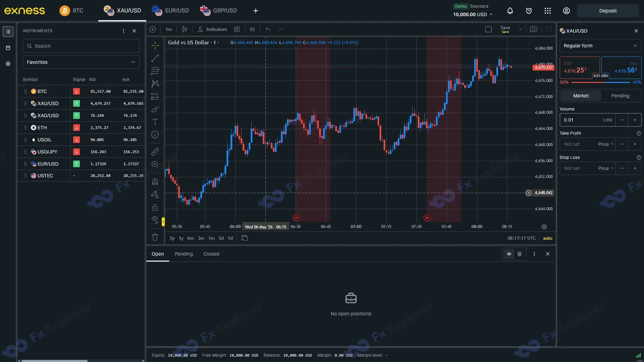Activate the zoom in tool
The image size is (644, 362).
click(x=155, y=165)
